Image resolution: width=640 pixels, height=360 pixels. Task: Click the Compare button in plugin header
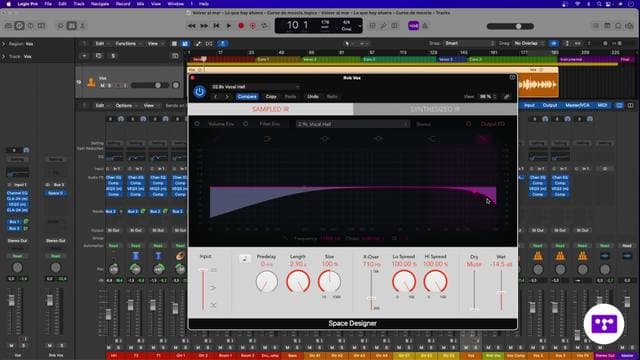click(x=247, y=97)
